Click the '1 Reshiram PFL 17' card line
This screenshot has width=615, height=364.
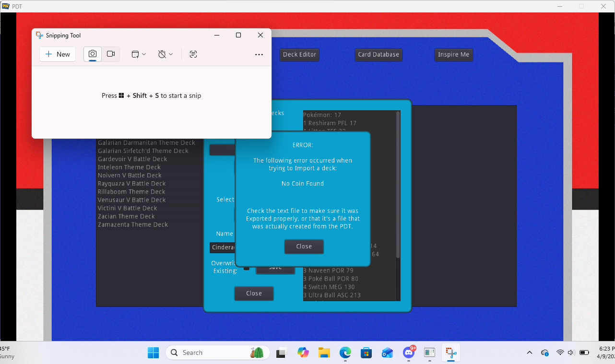tap(330, 123)
